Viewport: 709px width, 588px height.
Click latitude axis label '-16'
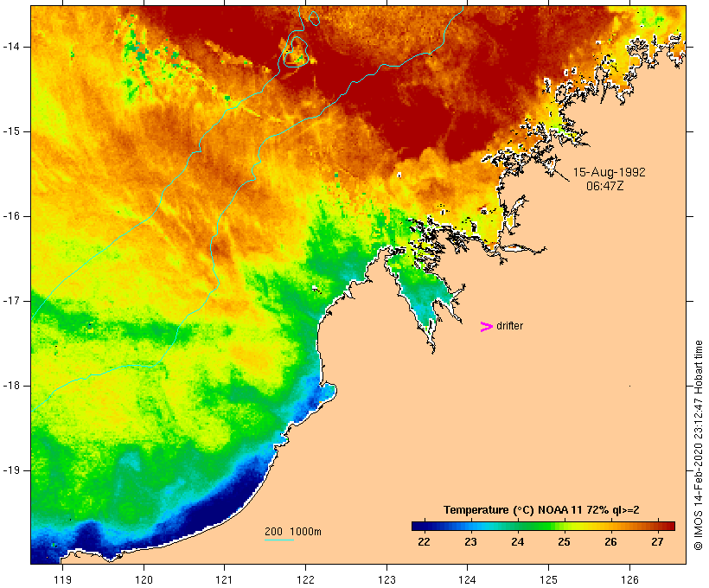tap(10, 216)
